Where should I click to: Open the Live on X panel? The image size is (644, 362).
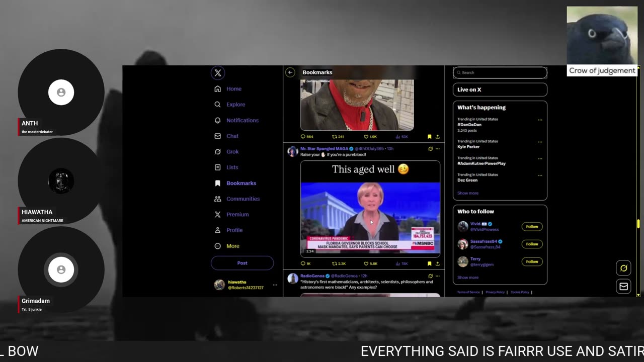pos(500,89)
